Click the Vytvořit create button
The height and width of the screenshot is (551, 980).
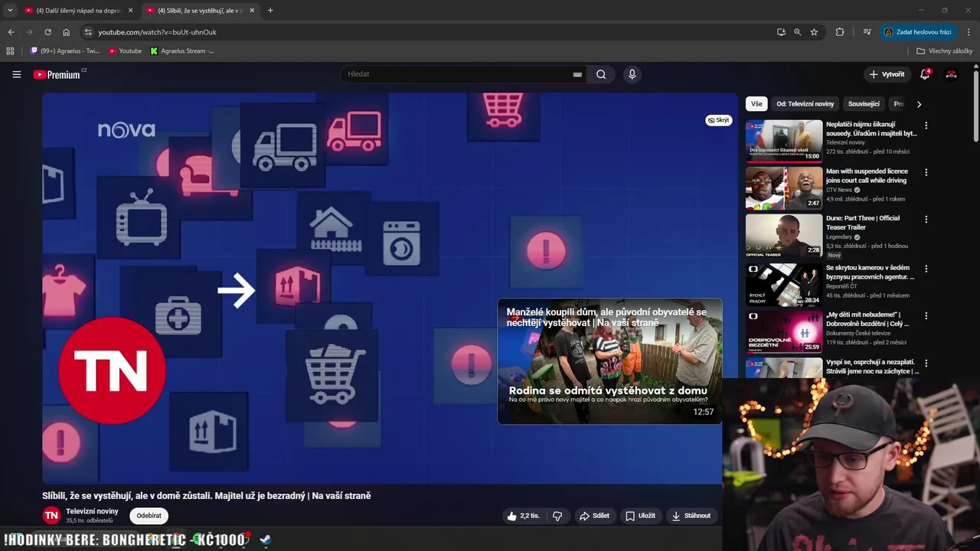click(887, 74)
